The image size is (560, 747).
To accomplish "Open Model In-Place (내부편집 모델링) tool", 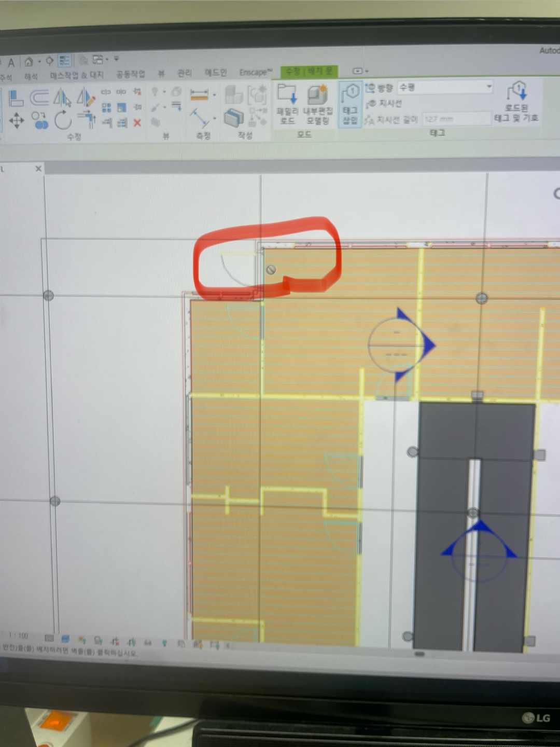I will (x=317, y=105).
